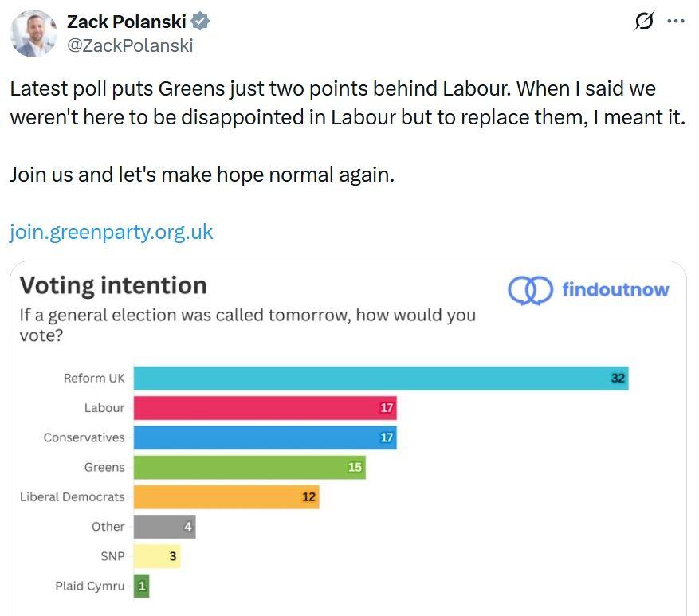Click the findoutnow brand text
The image size is (699, 616).
click(615, 290)
